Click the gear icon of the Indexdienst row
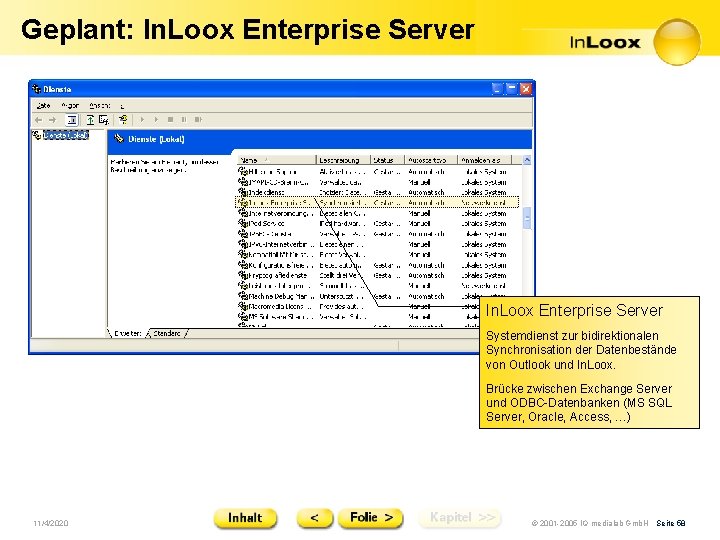720x540 pixels. [x=243, y=192]
